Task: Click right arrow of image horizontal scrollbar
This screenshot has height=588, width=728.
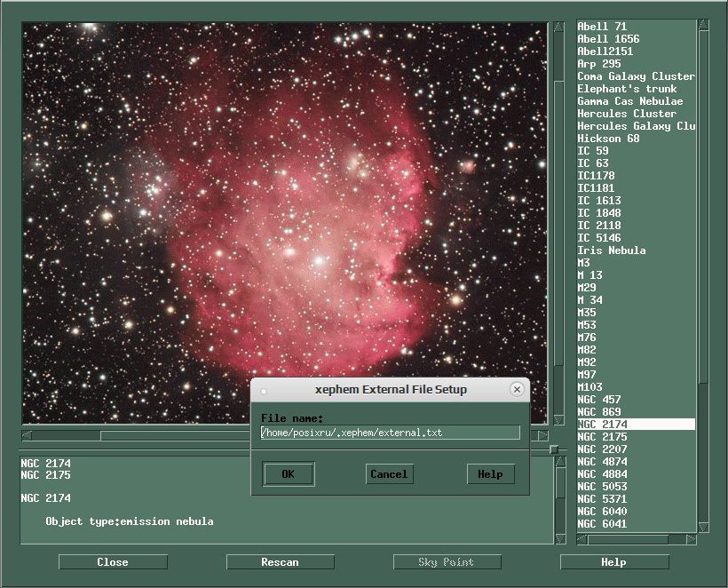Action: coord(542,435)
